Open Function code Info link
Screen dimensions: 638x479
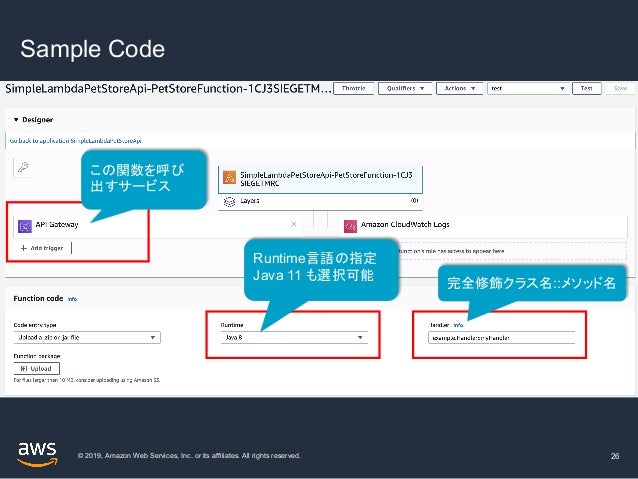coord(72,299)
